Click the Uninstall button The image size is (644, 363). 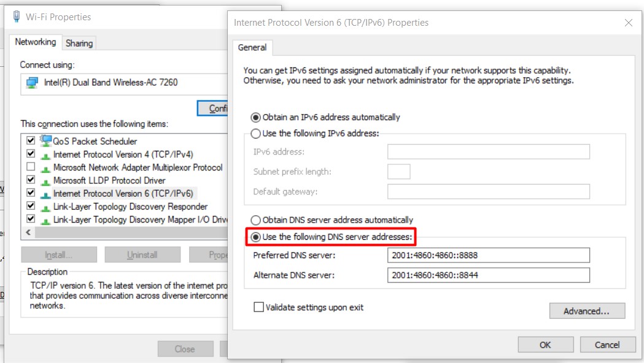tap(142, 254)
